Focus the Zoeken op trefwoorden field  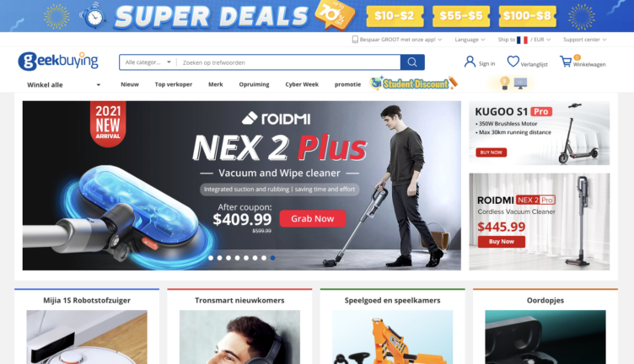[x=288, y=62]
